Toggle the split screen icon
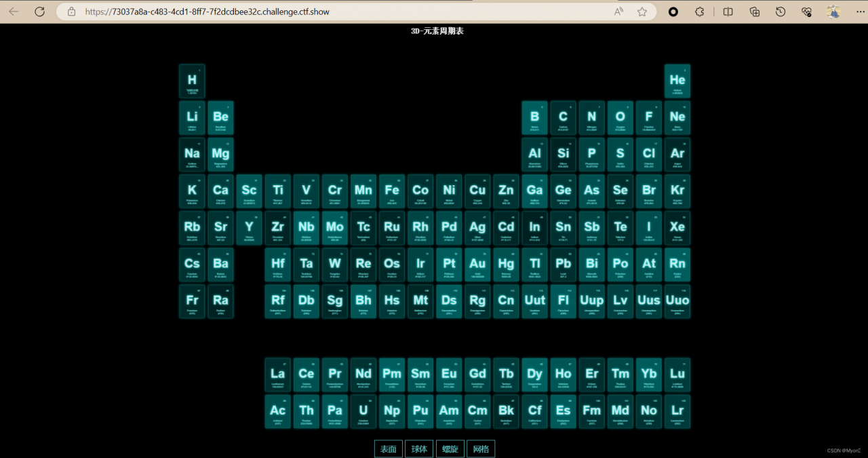The height and width of the screenshot is (458, 868). tap(728, 12)
